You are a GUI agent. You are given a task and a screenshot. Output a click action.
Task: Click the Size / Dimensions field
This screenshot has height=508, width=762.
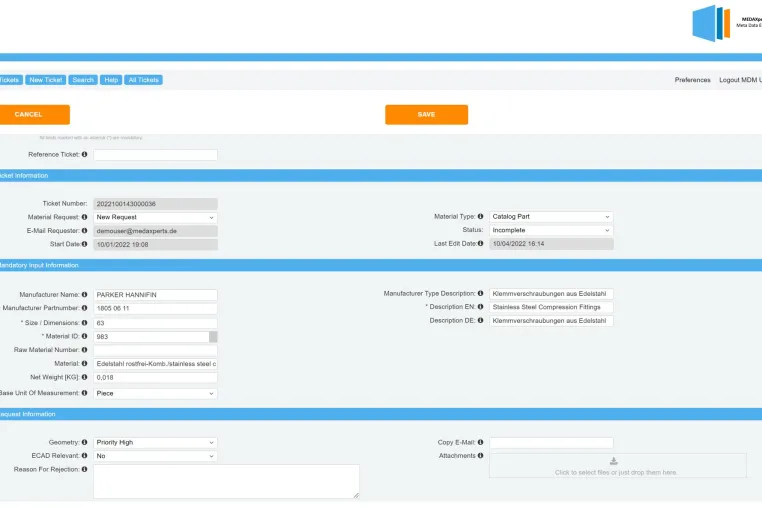pos(156,323)
